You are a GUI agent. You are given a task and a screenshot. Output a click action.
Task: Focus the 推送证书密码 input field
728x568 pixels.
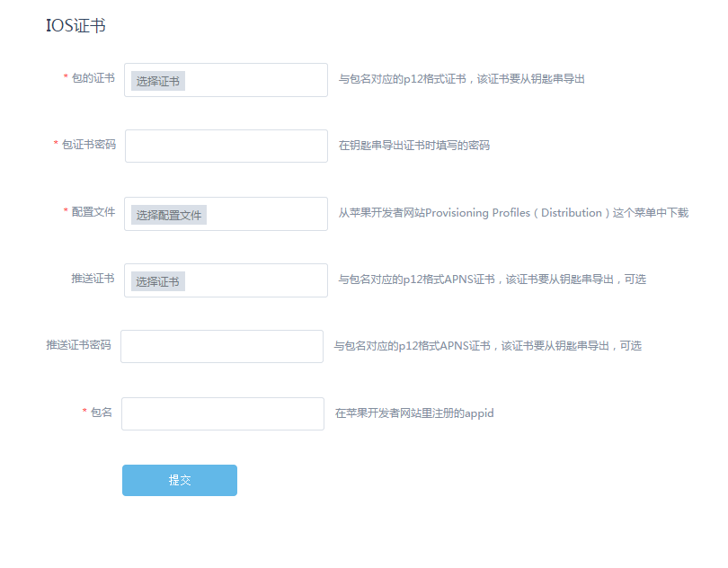pyautogui.click(x=221, y=346)
